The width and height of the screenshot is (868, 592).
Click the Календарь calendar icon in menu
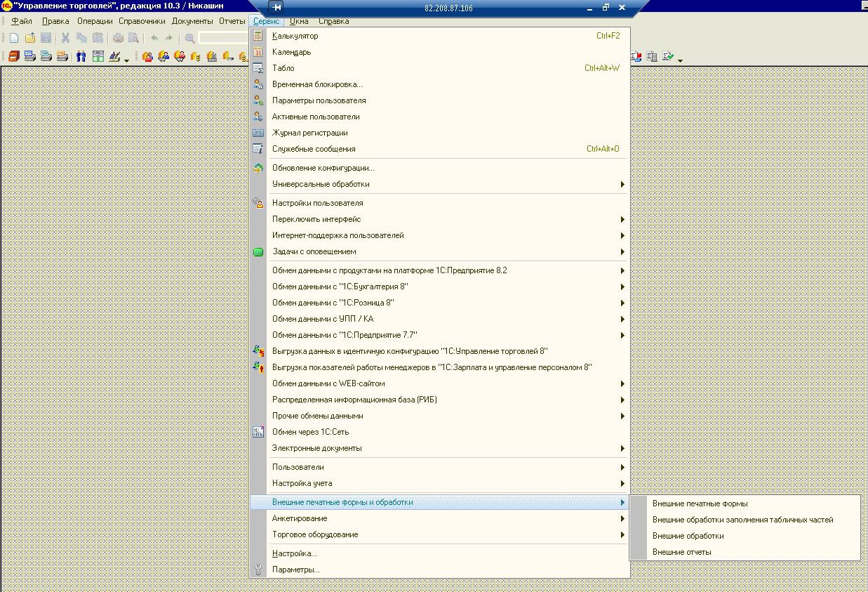258,52
